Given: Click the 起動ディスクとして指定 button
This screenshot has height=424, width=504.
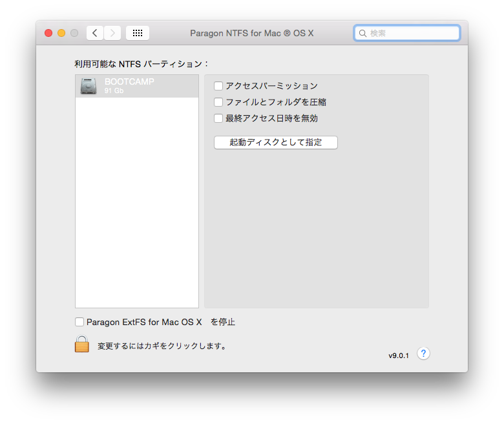Looking at the screenshot, I should coord(276,142).
